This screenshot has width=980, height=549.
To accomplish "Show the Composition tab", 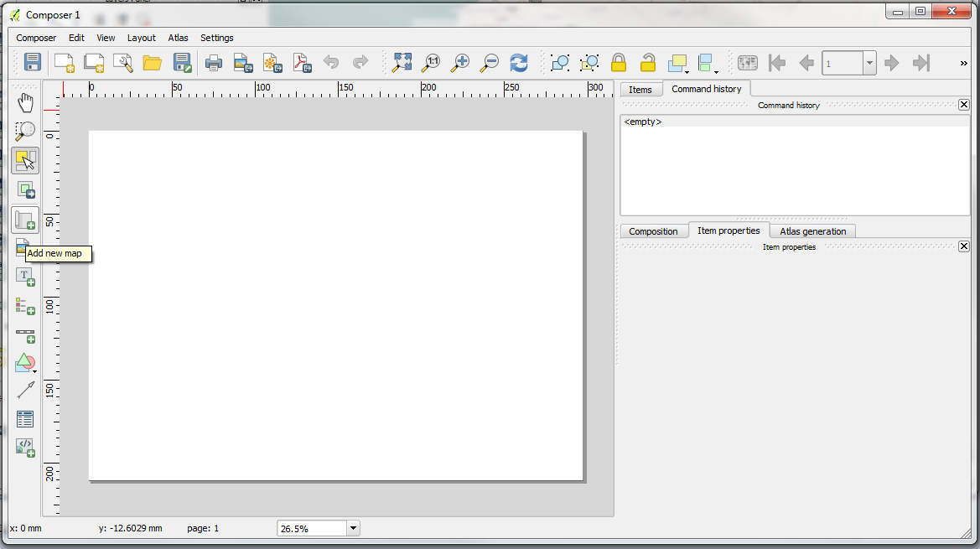I will click(x=653, y=231).
